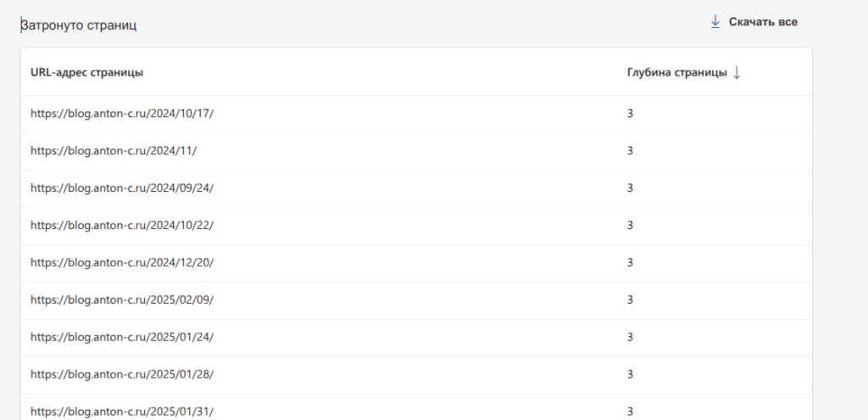This screenshot has width=868, height=420.
Task: Open link blog.anton-c.ru/2024/10/17/
Action: click(x=122, y=114)
